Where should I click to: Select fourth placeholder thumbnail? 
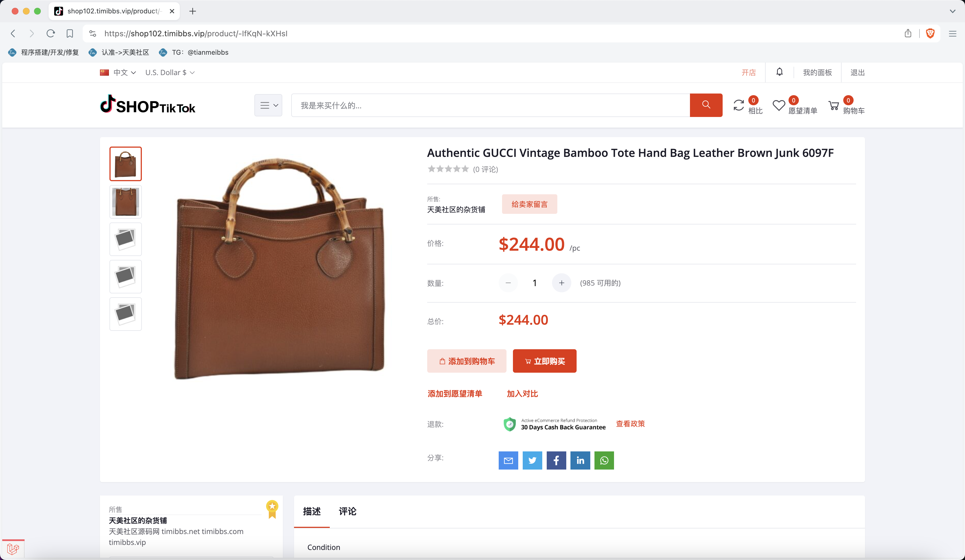pos(126,276)
